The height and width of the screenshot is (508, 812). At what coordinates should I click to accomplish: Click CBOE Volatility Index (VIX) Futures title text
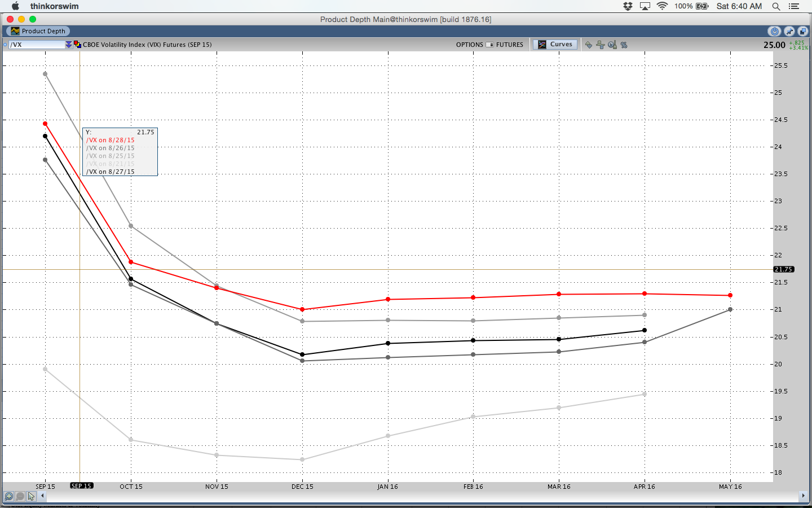coord(147,45)
